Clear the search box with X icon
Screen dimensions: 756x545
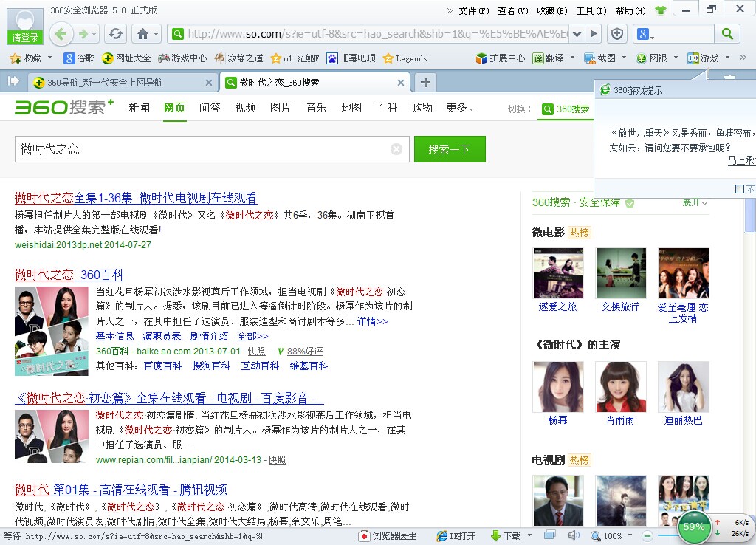396,149
